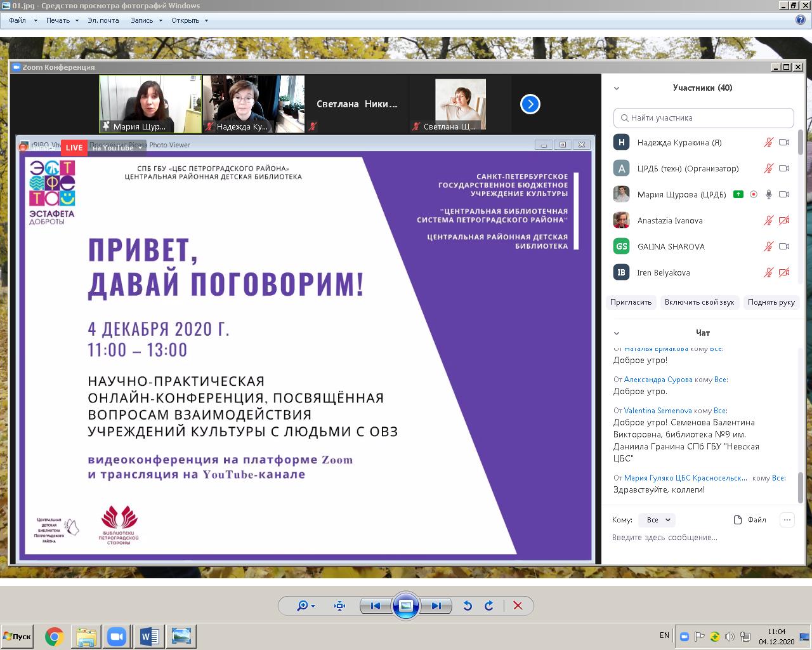Start the slideshow from the center button
Screen dimensions: 812x650
pyautogui.click(x=406, y=606)
